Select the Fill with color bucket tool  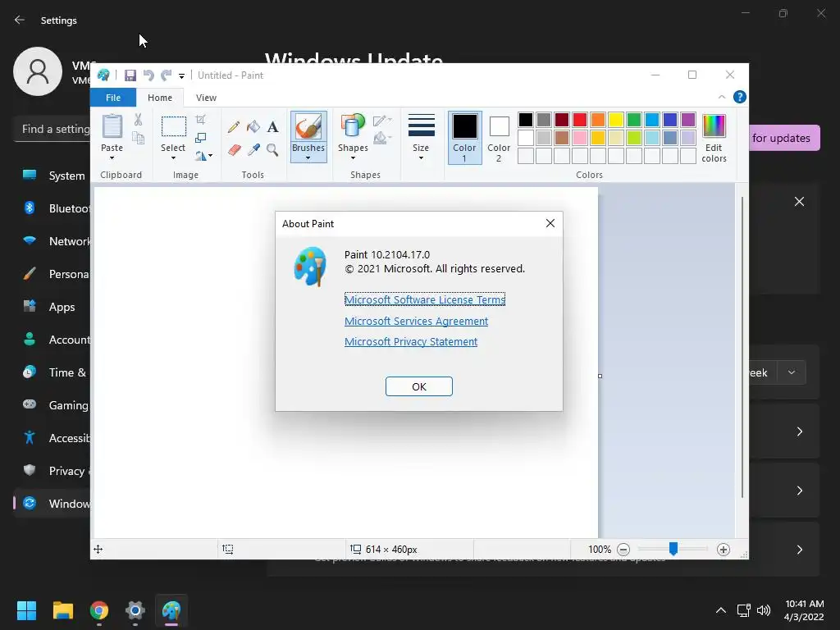253,127
